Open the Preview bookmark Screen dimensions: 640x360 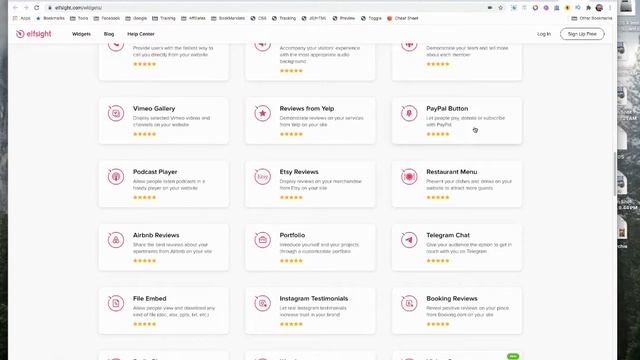coord(344,18)
